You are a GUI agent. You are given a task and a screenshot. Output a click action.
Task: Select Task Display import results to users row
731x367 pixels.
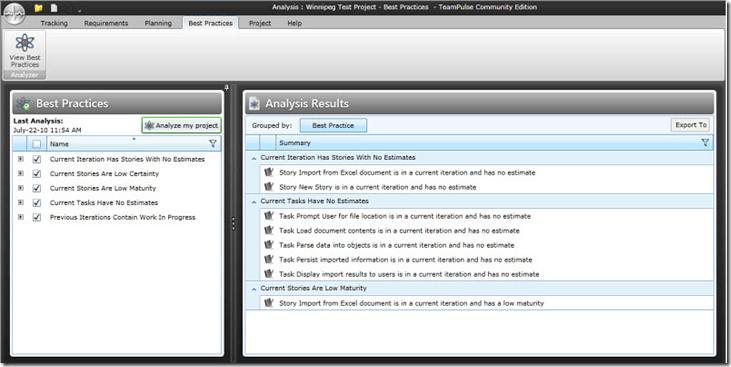tap(487, 274)
